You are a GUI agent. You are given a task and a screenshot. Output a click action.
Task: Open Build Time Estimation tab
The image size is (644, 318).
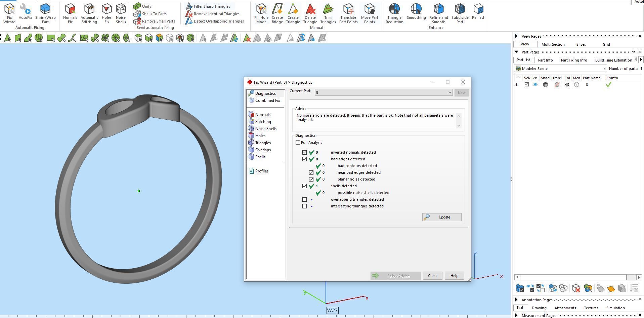pyautogui.click(x=613, y=60)
